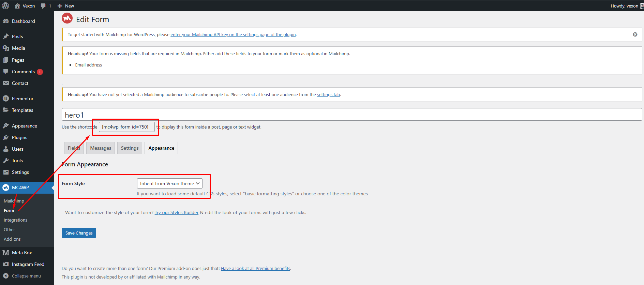
Task: Open the Comments menu with badge
Action: [27, 72]
